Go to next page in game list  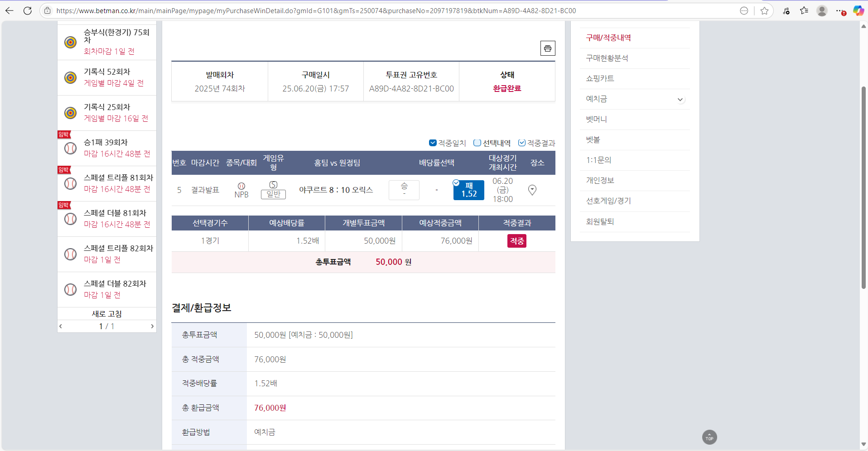pos(152,326)
